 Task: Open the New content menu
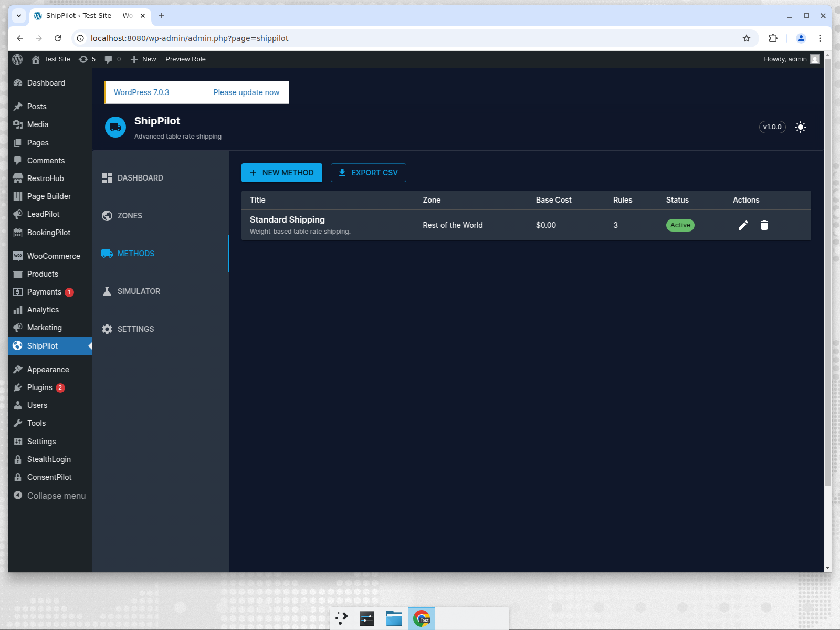(143, 59)
